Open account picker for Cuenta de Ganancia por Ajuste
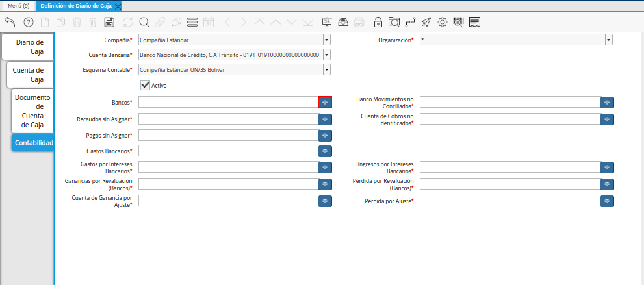The height and width of the screenshot is (285, 644). pos(325,201)
